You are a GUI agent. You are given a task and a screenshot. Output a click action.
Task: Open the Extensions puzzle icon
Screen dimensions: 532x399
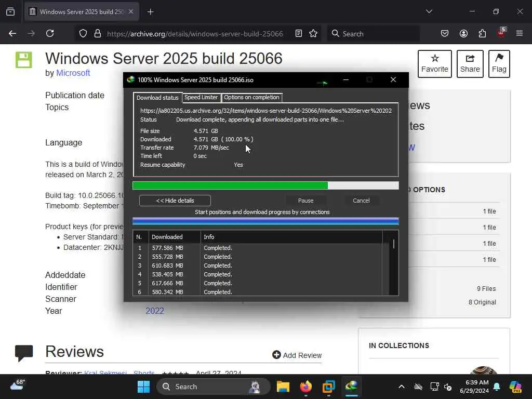(x=482, y=33)
